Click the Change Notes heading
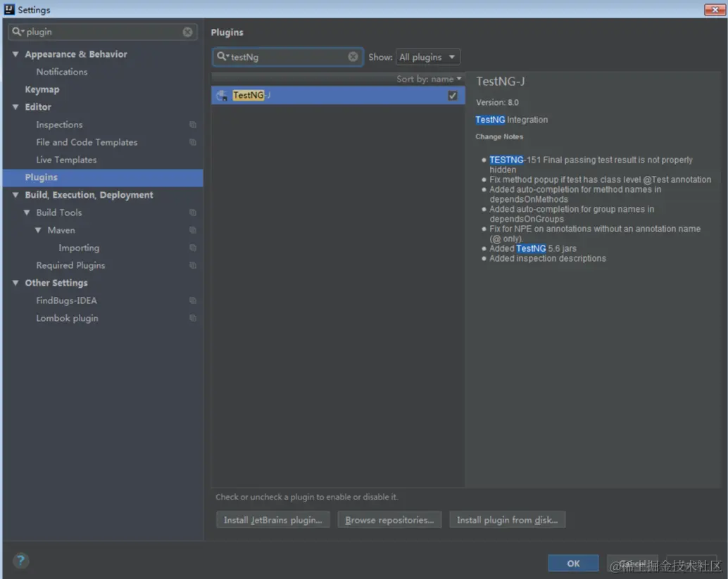Viewport: 728px width, 579px height. click(x=499, y=137)
